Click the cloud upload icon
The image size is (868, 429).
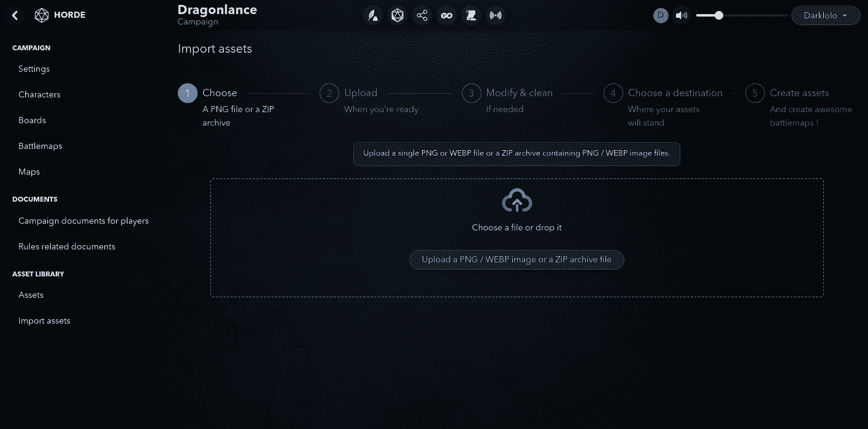coord(517,201)
